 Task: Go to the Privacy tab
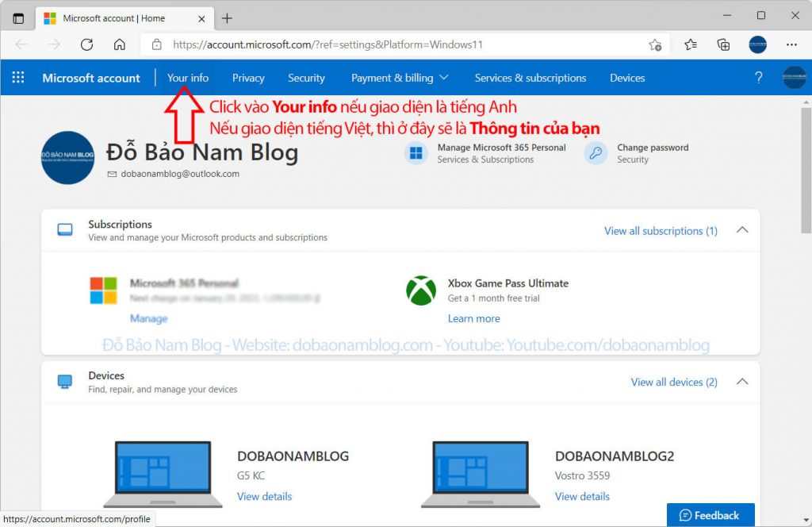coord(248,78)
